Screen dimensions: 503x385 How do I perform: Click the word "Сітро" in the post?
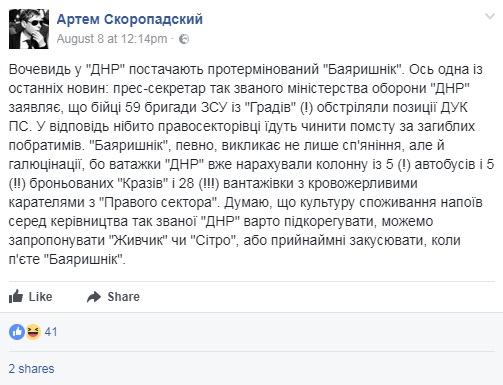[x=214, y=240]
